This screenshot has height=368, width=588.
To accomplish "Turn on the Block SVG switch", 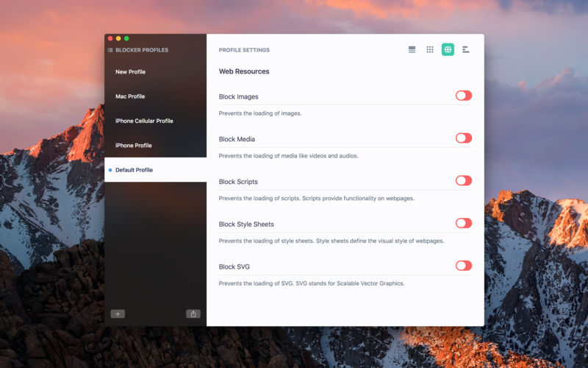I will click(464, 266).
